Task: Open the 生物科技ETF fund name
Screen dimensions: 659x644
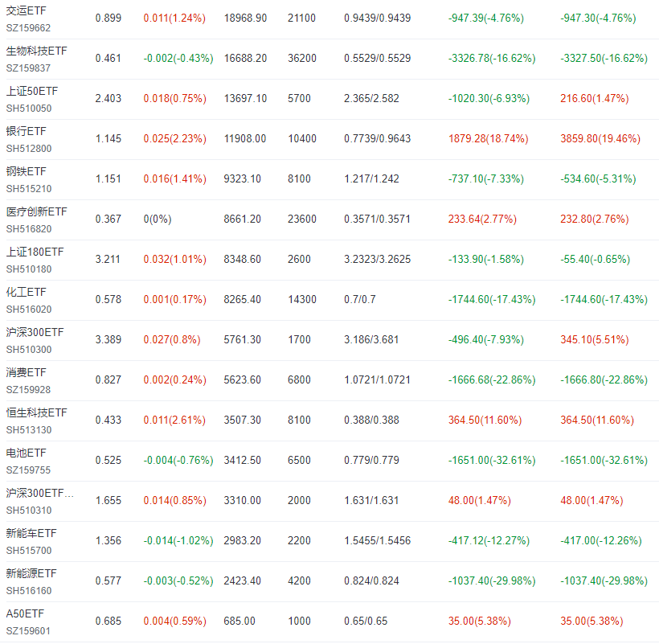Action: click(36, 51)
